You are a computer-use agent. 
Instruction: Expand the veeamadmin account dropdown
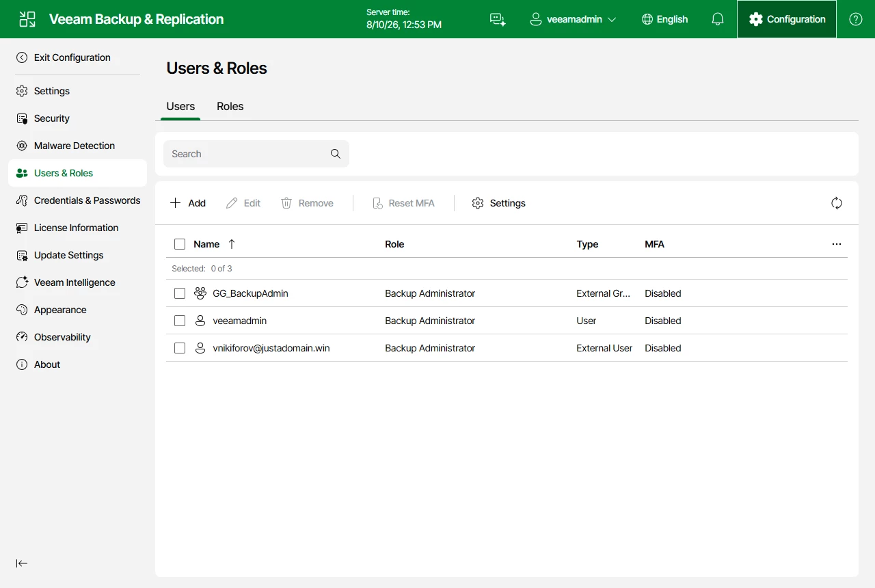pyautogui.click(x=574, y=19)
